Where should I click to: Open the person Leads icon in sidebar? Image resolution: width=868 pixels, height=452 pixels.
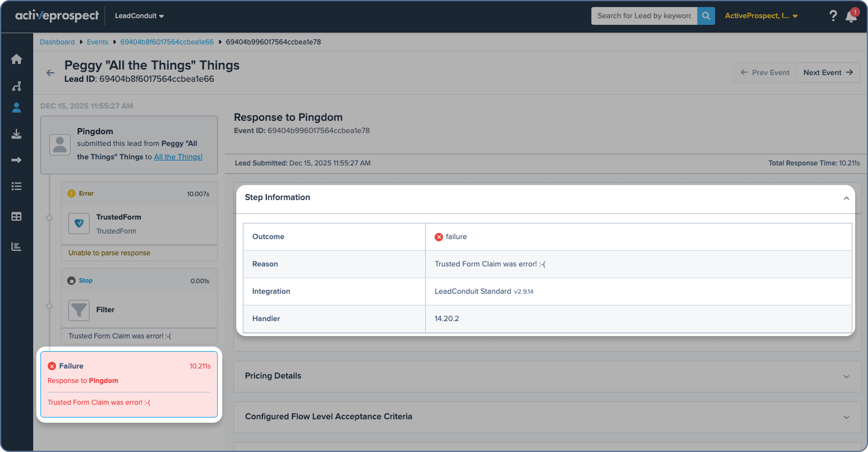click(16, 108)
